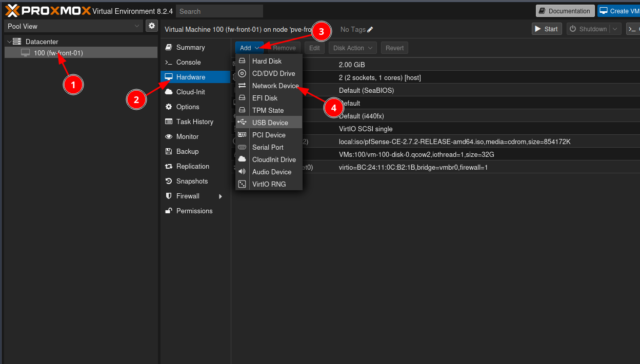
Task: Click the Snapshots icon in side menu
Action: point(168,181)
